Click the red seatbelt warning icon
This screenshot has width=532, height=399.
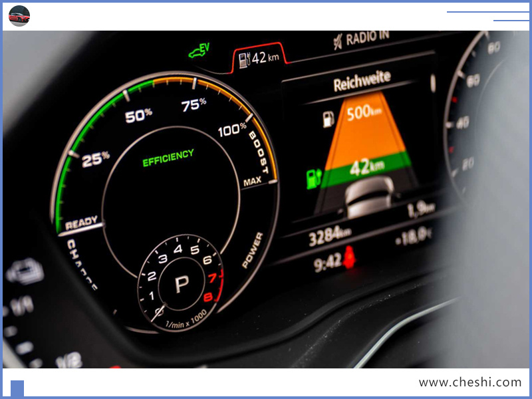(349, 257)
